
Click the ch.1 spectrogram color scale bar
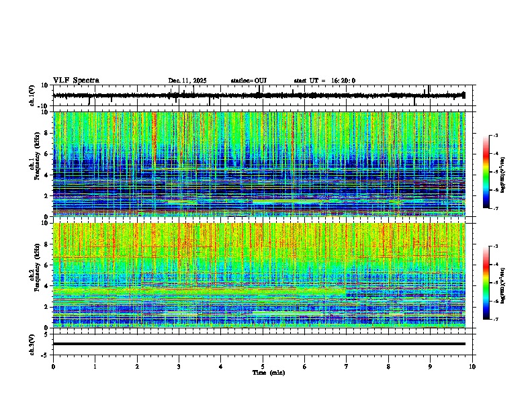[x=486, y=172]
